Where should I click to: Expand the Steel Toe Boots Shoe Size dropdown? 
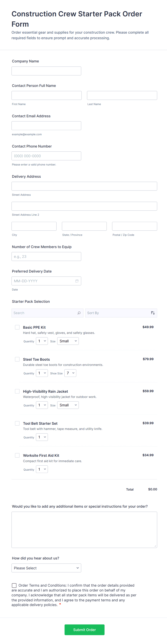click(70, 373)
